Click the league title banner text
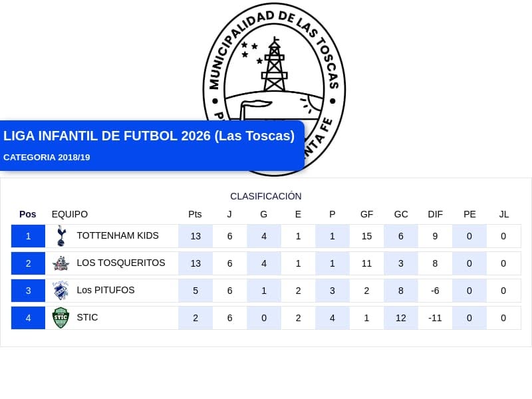Screen dimensions: 532x399 [x=149, y=136]
